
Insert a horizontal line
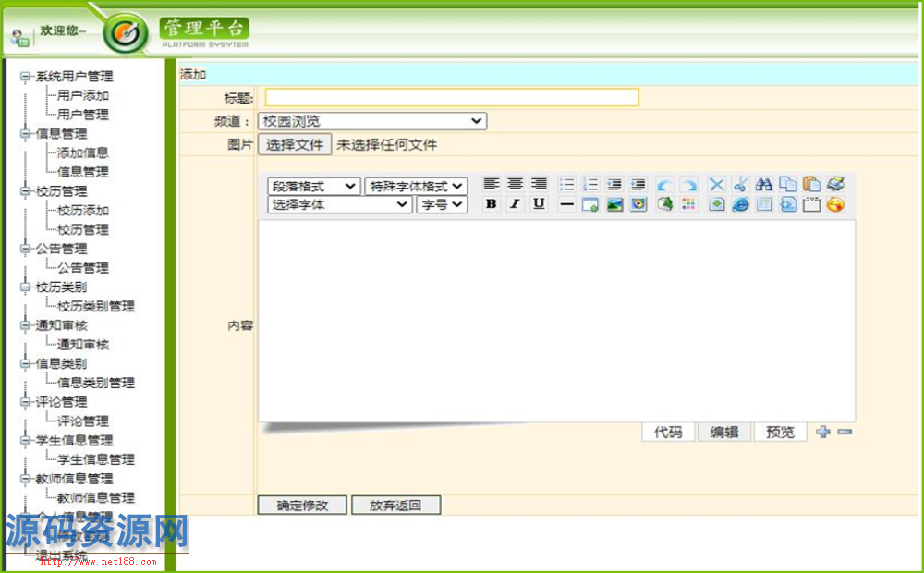pos(566,204)
